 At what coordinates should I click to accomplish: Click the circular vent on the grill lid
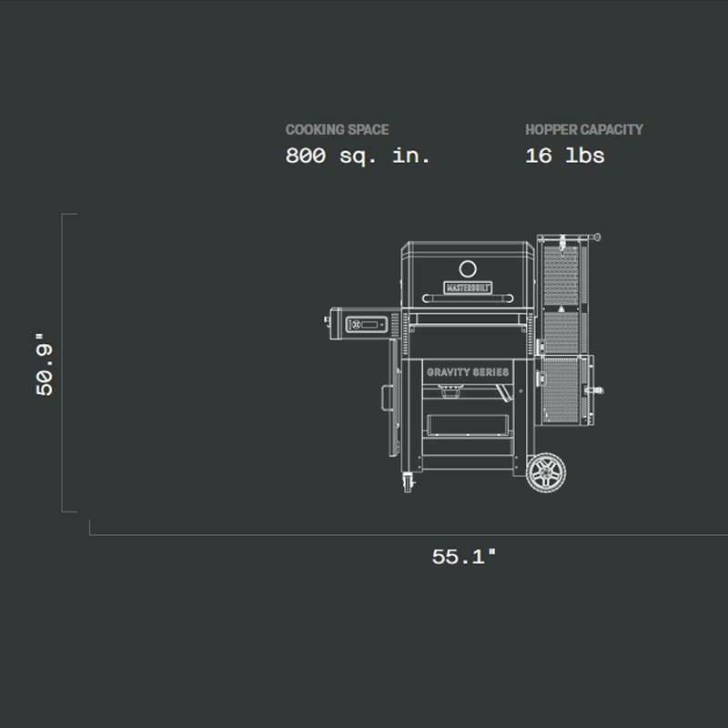[x=468, y=268]
